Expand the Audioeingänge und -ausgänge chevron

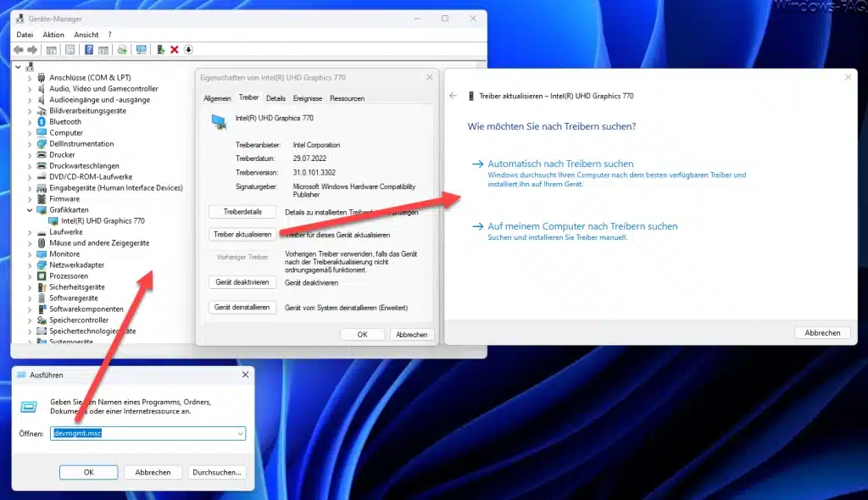click(x=30, y=100)
